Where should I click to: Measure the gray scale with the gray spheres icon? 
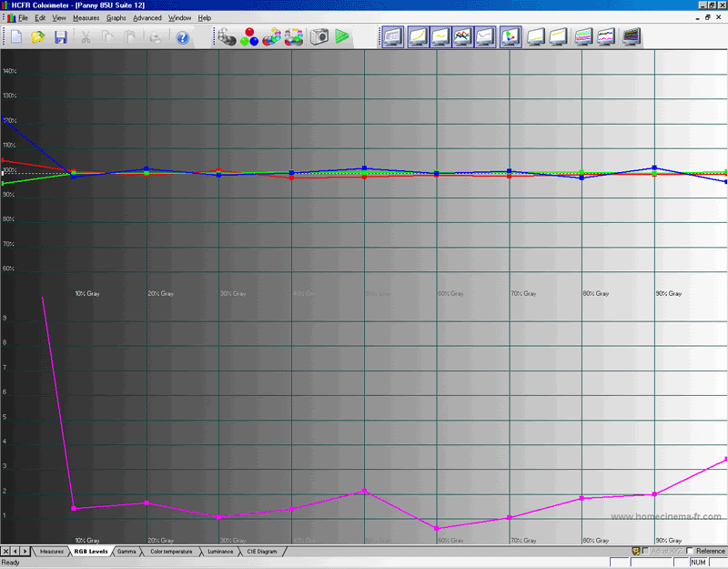tap(227, 36)
